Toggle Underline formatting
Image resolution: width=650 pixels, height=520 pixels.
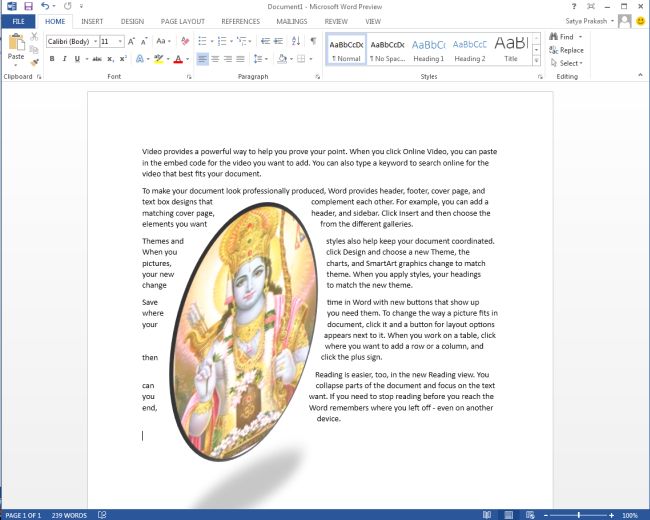(x=77, y=59)
